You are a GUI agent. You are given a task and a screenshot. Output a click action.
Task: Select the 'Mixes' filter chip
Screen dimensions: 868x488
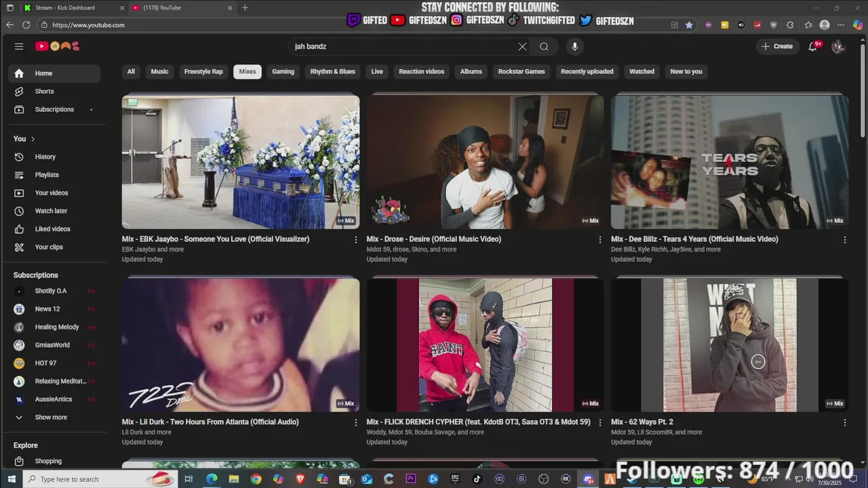click(x=248, y=71)
